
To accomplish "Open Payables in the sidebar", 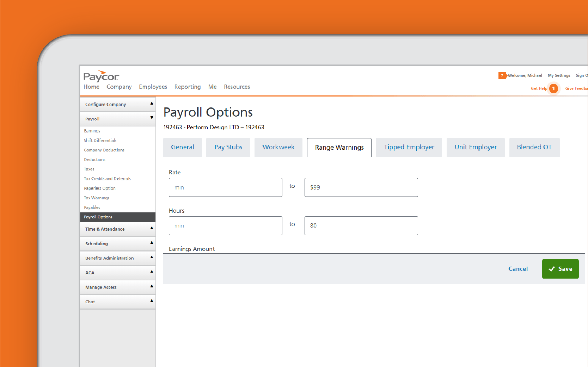I will 92,207.
